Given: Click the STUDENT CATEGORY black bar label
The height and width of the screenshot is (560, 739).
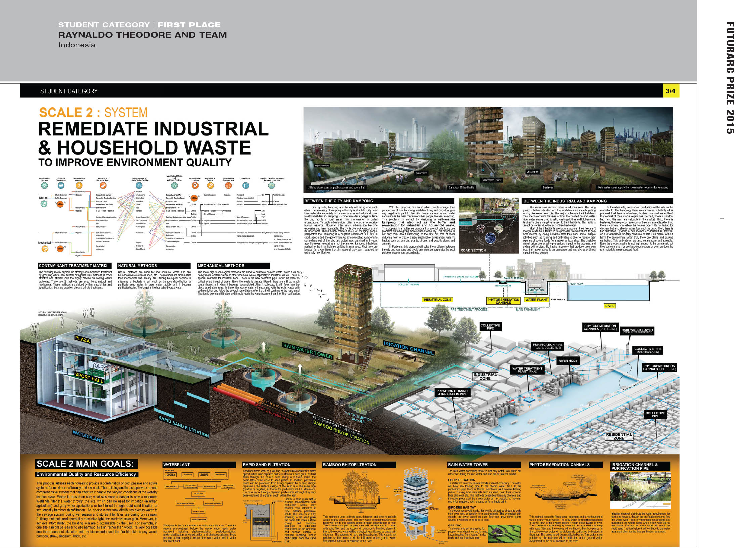Looking at the screenshot, I should tap(69, 91).
